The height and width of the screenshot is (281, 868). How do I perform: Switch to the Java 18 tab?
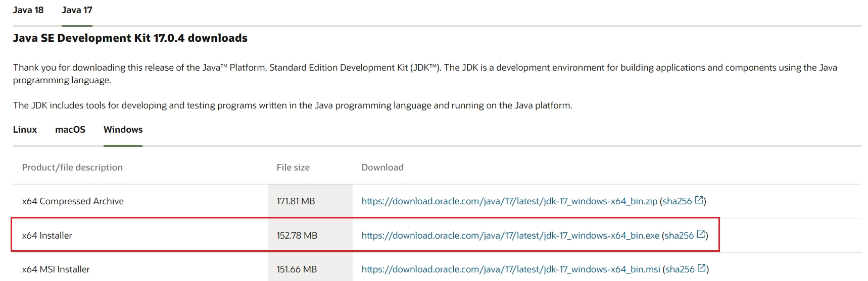point(28,10)
